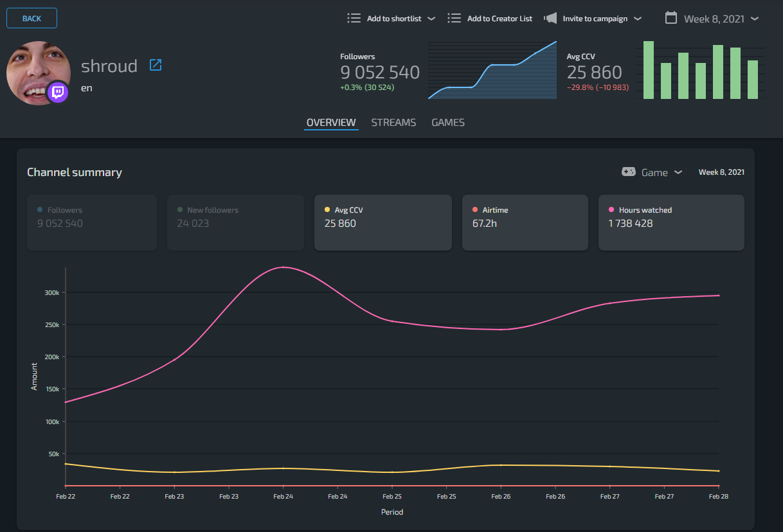The height and width of the screenshot is (532, 783).
Task: Toggle the New followers series card
Action: [235, 222]
